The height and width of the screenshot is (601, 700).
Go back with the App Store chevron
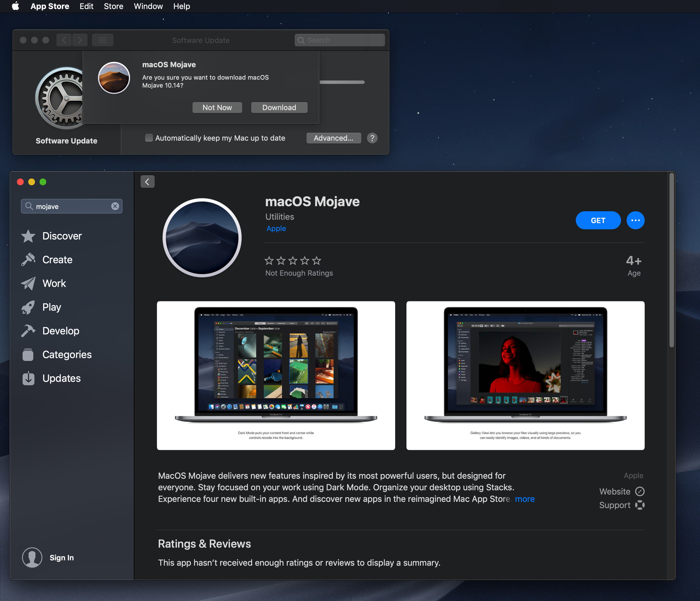[x=147, y=182]
